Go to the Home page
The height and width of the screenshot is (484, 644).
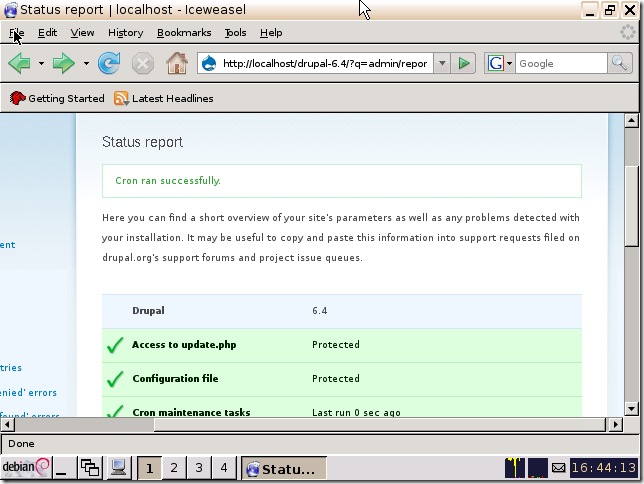(x=177, y=63)
